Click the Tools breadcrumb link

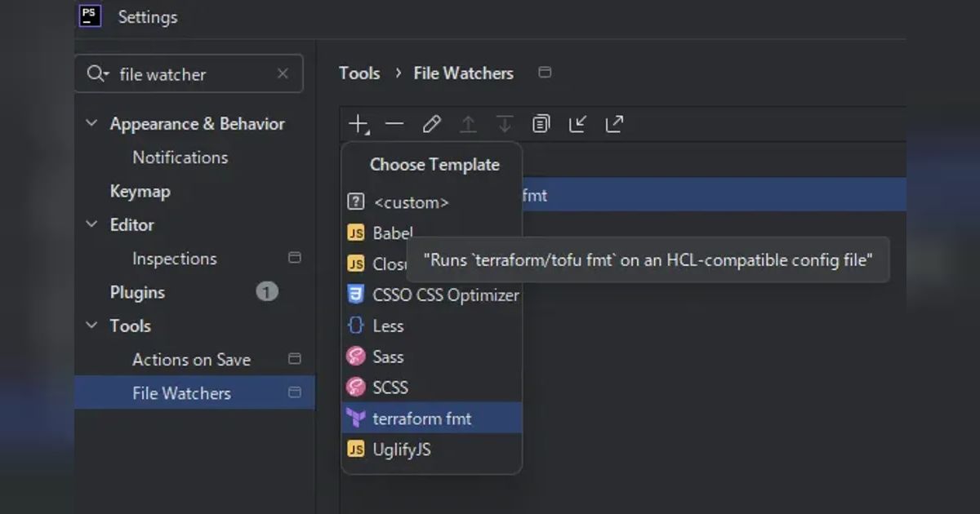(x=359, y=73)
